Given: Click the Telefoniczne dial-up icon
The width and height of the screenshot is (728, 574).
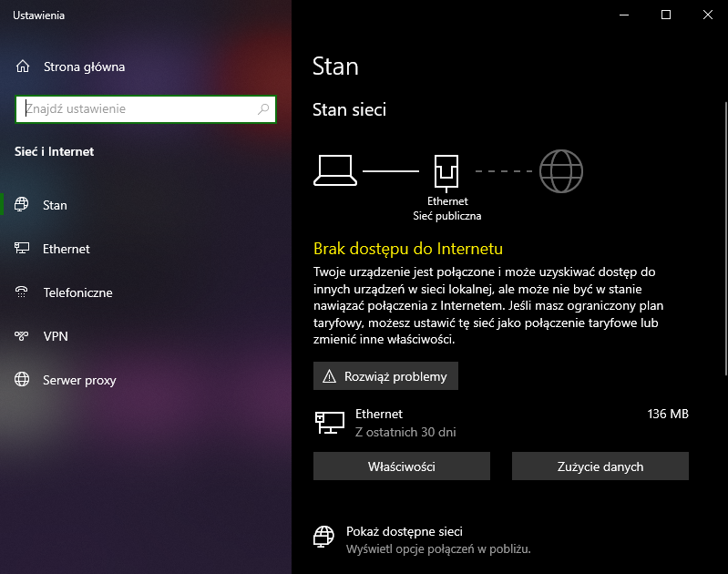Looking at the screenshot, I should click(x=21, y=292).
